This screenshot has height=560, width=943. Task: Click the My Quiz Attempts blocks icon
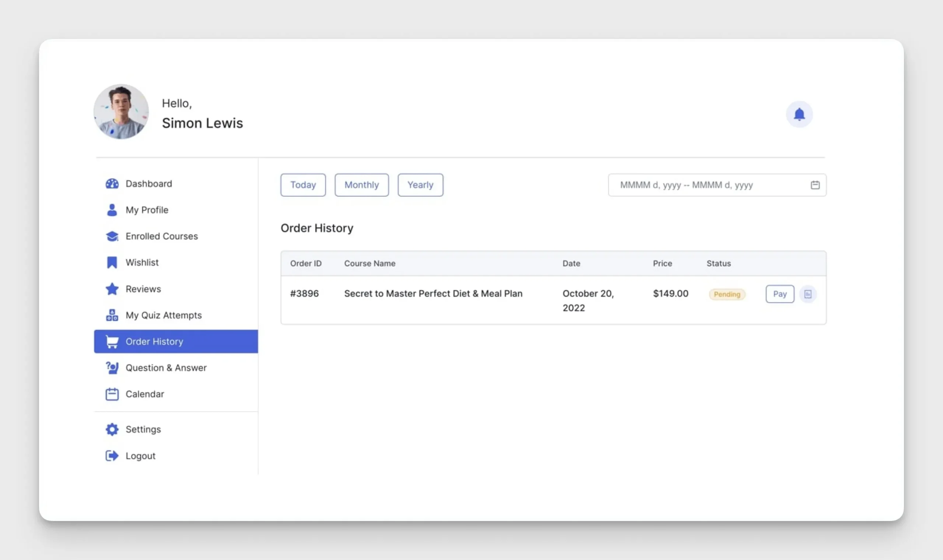[112, 315]
